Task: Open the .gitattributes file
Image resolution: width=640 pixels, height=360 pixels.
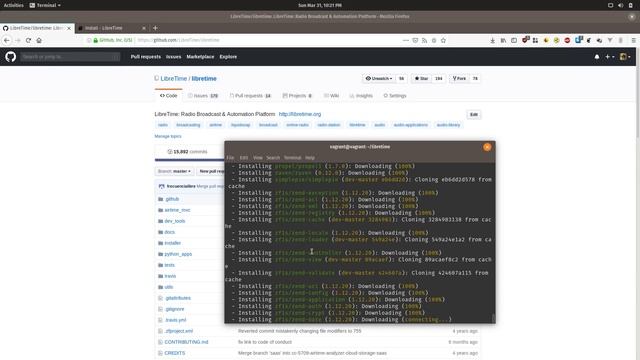Action: (178, 298)
